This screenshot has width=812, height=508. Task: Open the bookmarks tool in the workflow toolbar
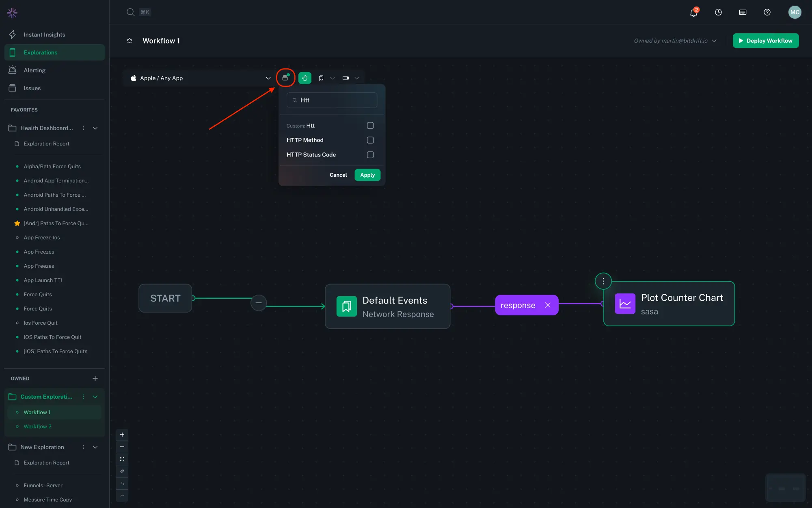click(x=321, y=78)
